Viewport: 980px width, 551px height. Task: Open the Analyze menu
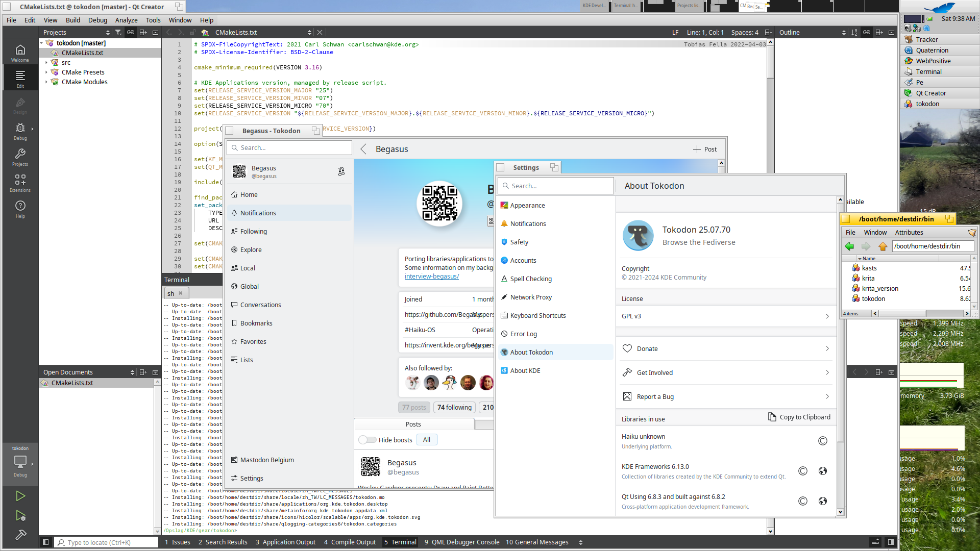point(126,20)
